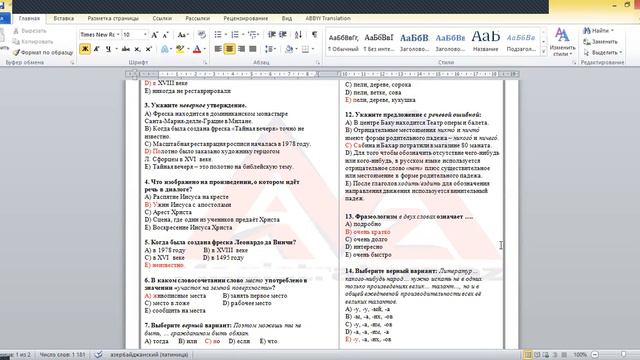The image size is (640, 360).
Task: Open Text Effects icon
Action: [165, 49]
